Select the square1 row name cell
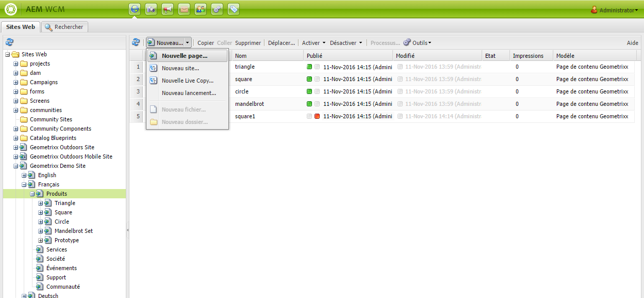The image size is (644, 298). click(268, 116)
